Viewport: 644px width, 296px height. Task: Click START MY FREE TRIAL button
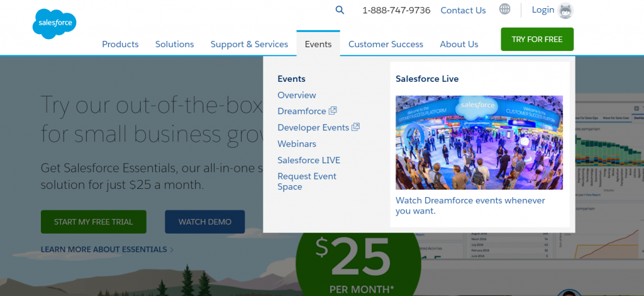tap(94, 222)
